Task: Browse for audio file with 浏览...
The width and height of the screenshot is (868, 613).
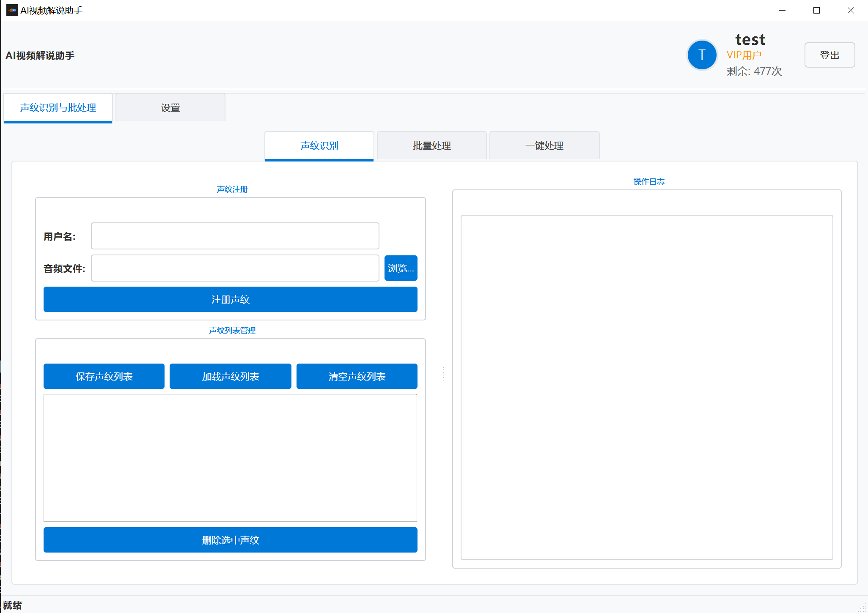Action: click(x=401, y=268)
